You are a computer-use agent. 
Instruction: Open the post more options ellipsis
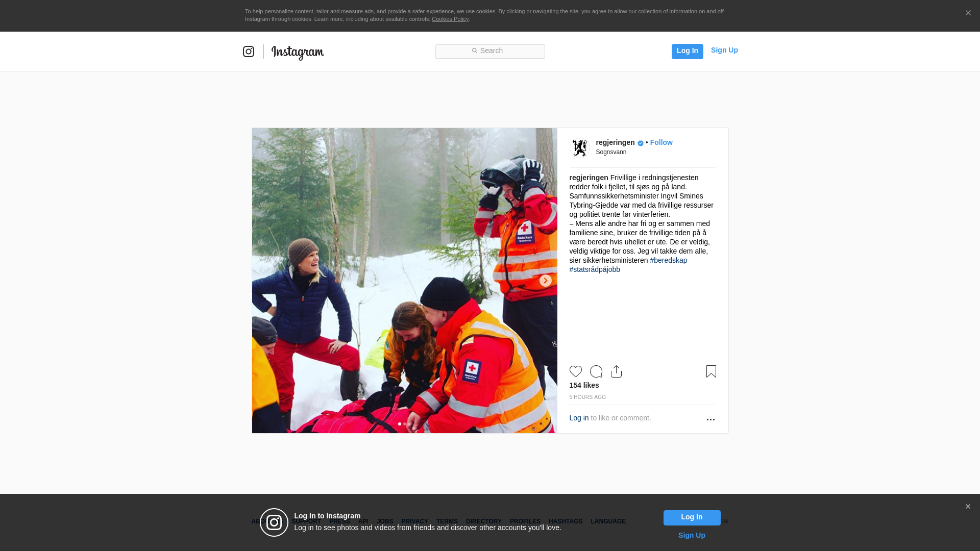710,419
